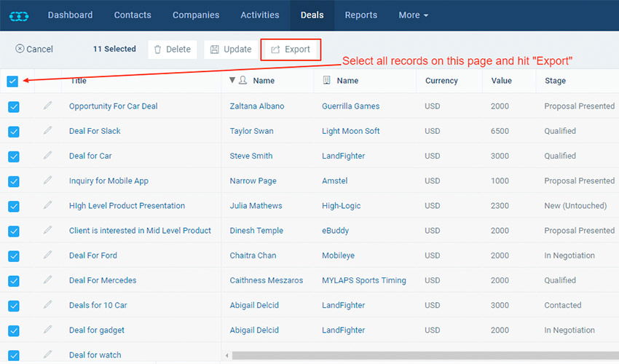Click the trash icon on Delete

pos(157,50)
